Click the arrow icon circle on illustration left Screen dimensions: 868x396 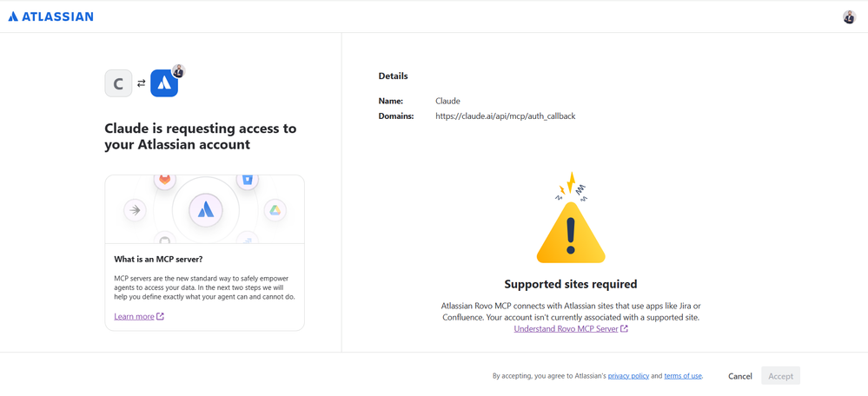click(135, 210)
